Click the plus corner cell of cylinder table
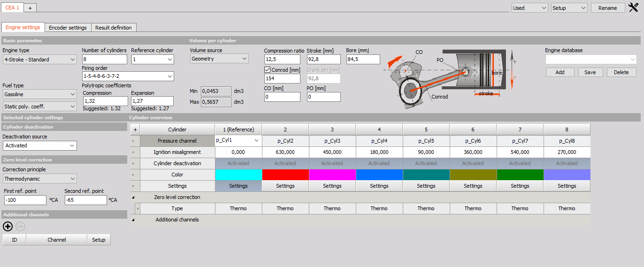 point(135,130)
